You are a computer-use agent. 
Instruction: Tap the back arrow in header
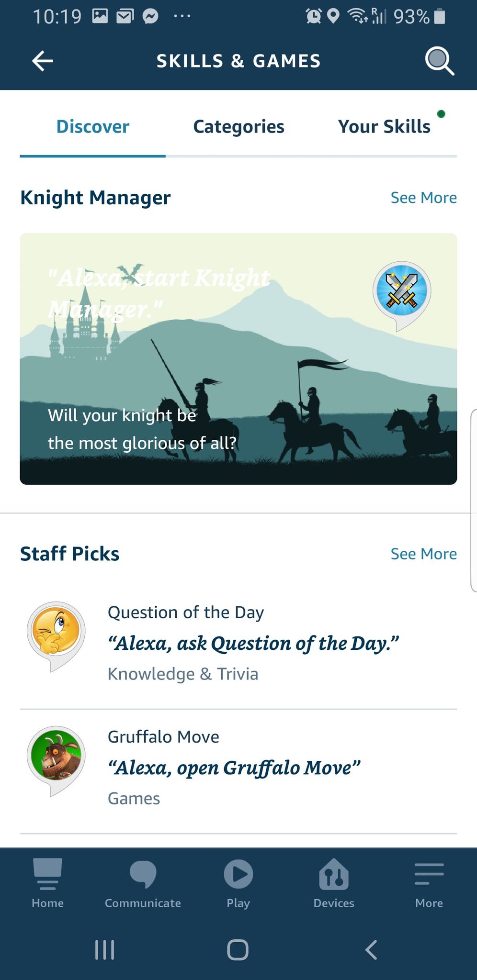[x=43, y=61]
